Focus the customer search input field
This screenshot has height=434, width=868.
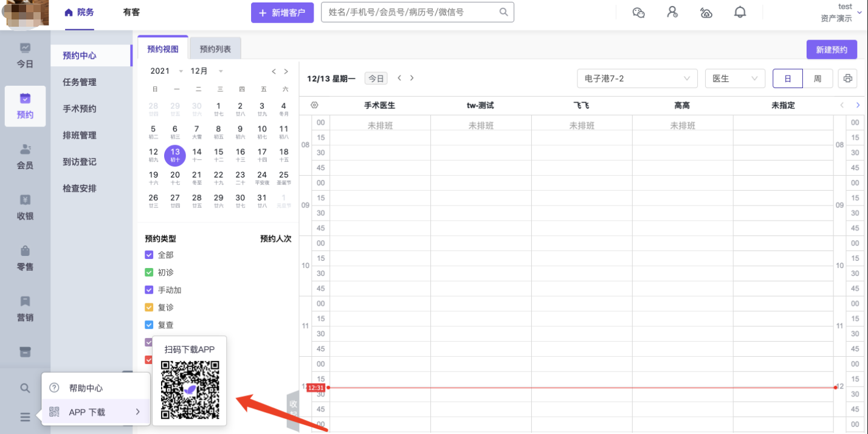pos(417,12)
